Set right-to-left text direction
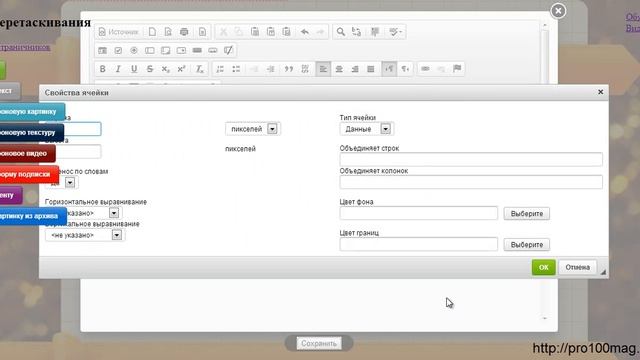The width and height of the screenshot is (640, 360). pos(405,69)
